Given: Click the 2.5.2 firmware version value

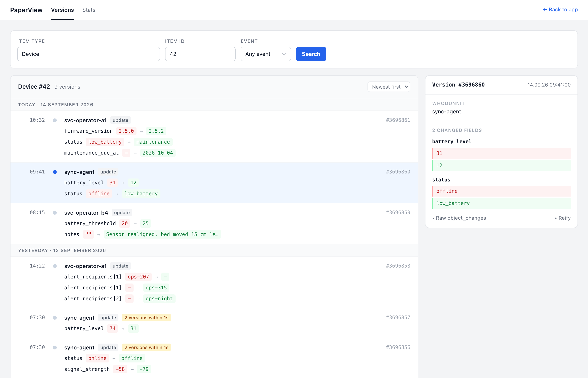Looking at the screenshot, I should click(x=156, y=131).
